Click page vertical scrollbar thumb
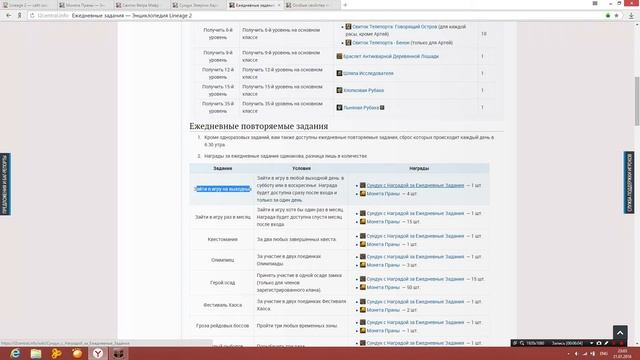 pyautogui.click(x=637, y=101)
